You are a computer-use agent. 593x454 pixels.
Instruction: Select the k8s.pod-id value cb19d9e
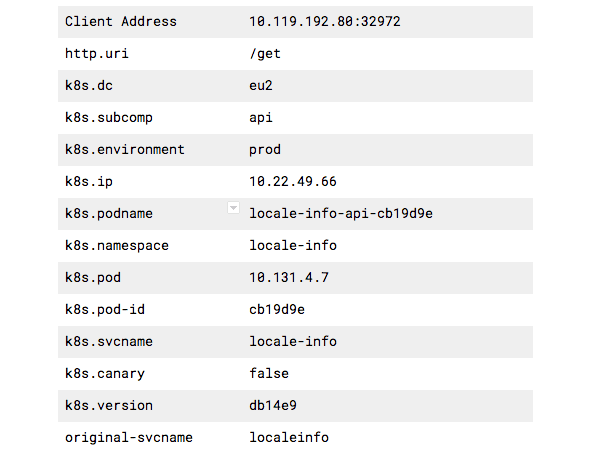click(277, 309)
